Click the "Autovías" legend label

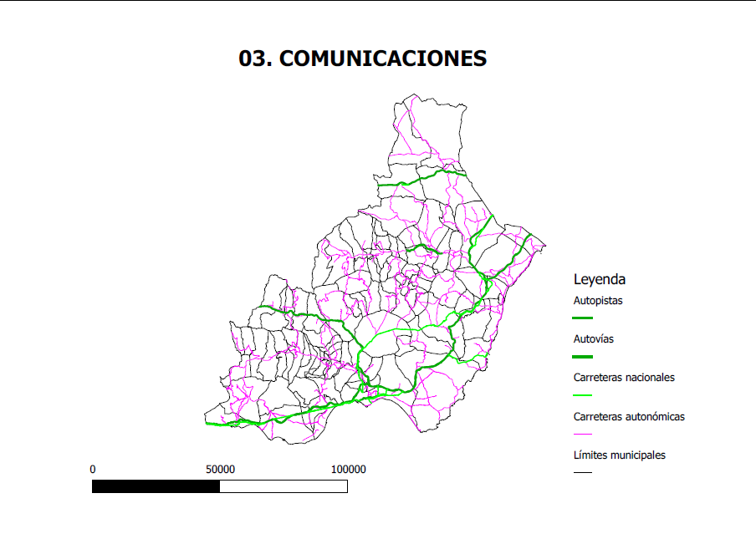click(594, 339)
